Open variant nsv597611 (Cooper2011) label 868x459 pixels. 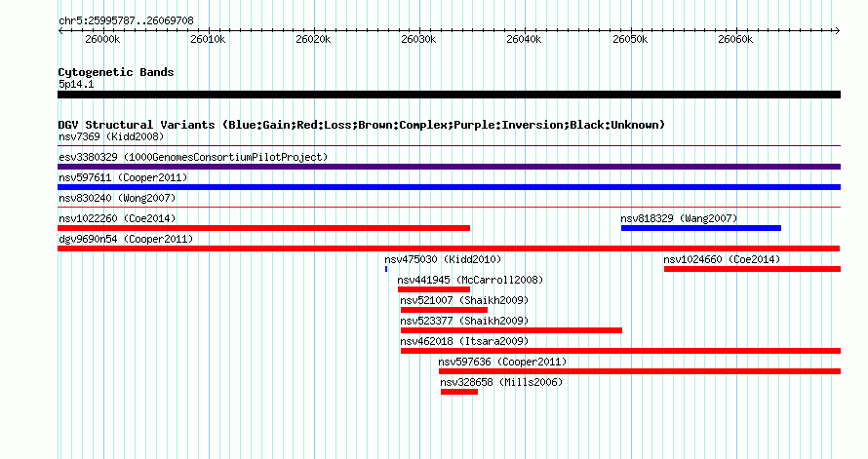point(123,177)
